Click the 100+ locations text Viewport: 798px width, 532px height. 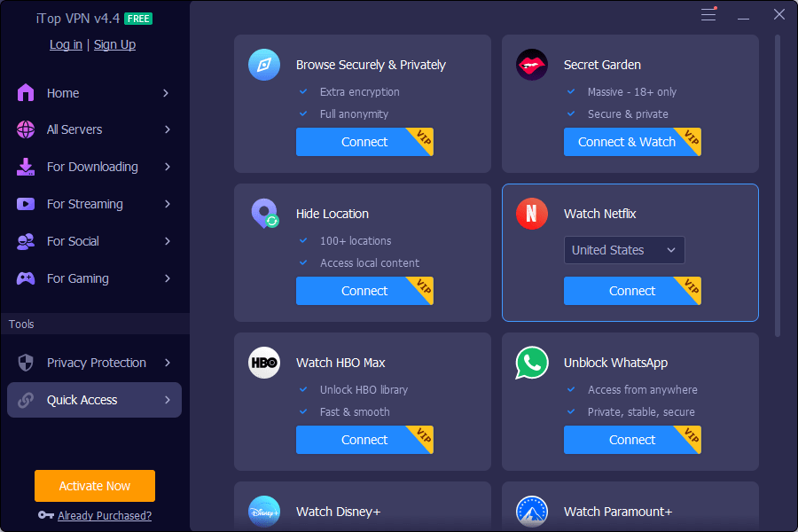(x=356, y=241)
